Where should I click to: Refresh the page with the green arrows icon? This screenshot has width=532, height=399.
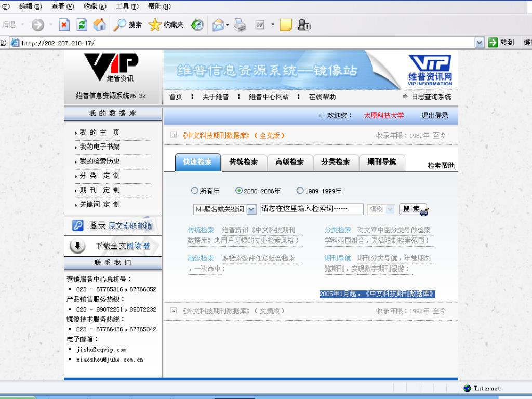click(x=82, y=25)
